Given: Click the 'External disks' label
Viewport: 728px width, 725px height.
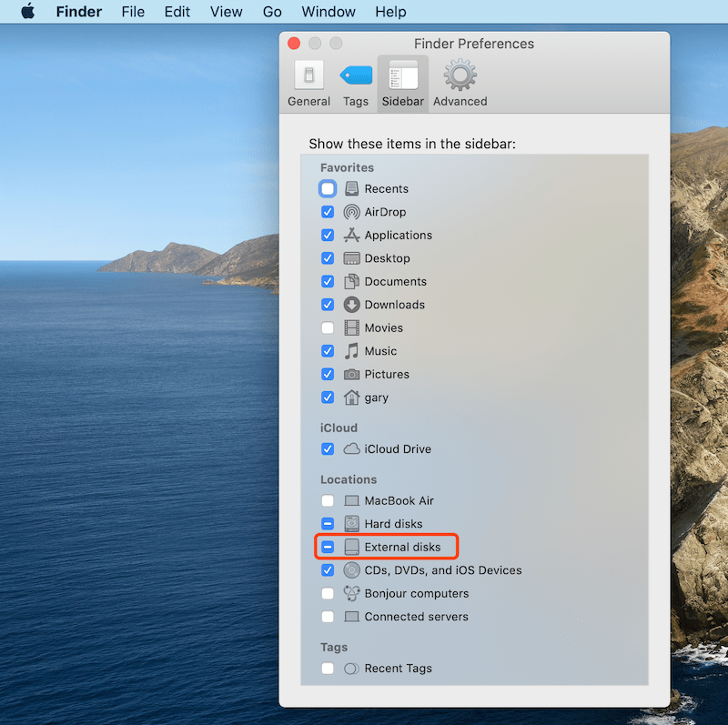Looking at the screenshot, I should coord(402,547).
